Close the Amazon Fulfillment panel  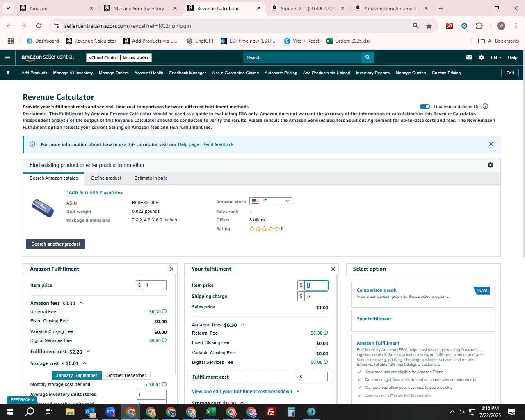click(171, 269)
